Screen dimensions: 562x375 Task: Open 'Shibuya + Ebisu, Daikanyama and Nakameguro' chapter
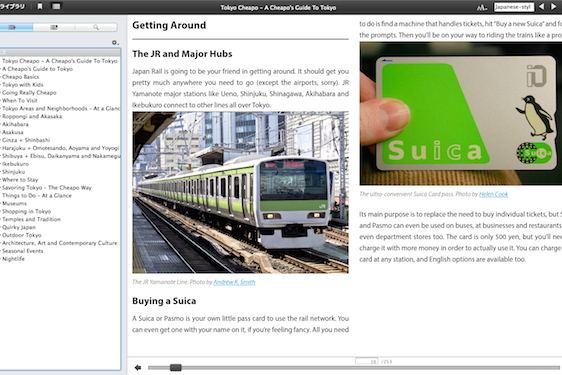click(61, 156)
